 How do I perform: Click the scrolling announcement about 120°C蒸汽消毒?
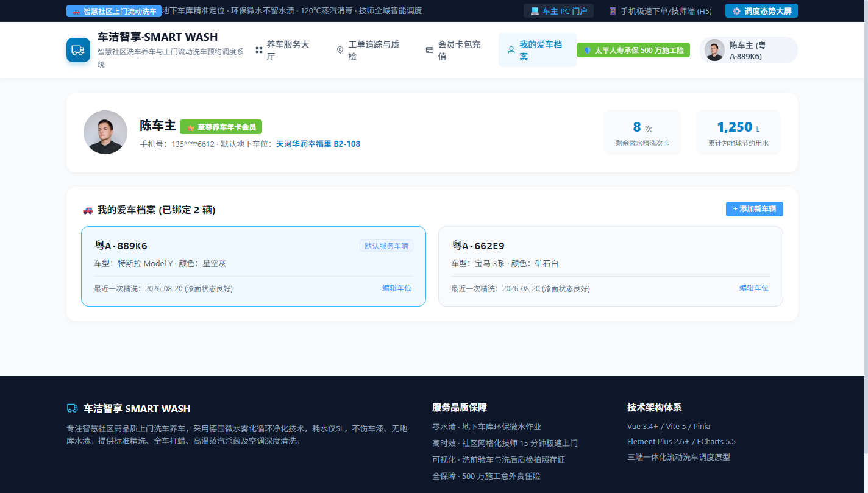[291, 11]
